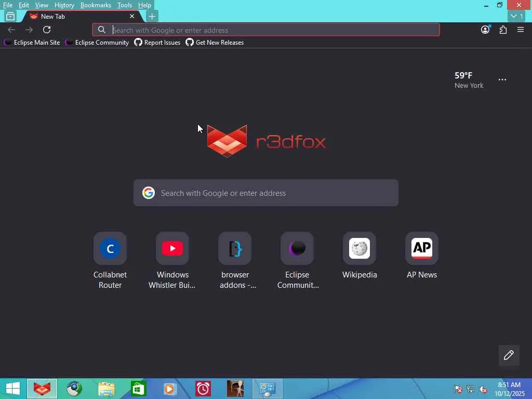
Task: Click the pencil customize new tab icon
Action: point(509,355)
